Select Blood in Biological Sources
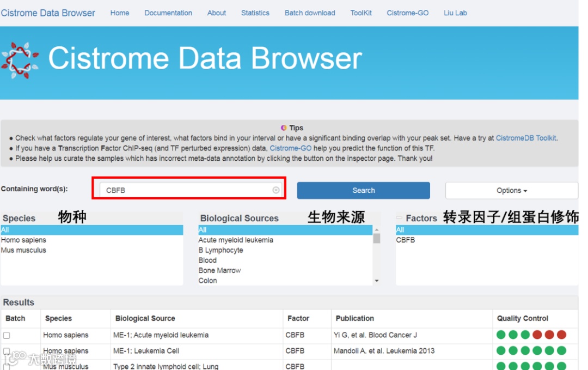588x370 pixels. tap(285, 260)
